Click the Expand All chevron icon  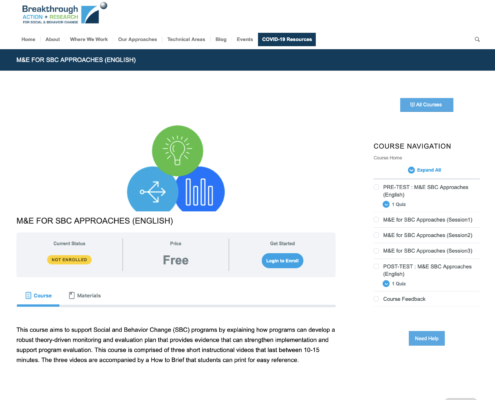point(411,170)
